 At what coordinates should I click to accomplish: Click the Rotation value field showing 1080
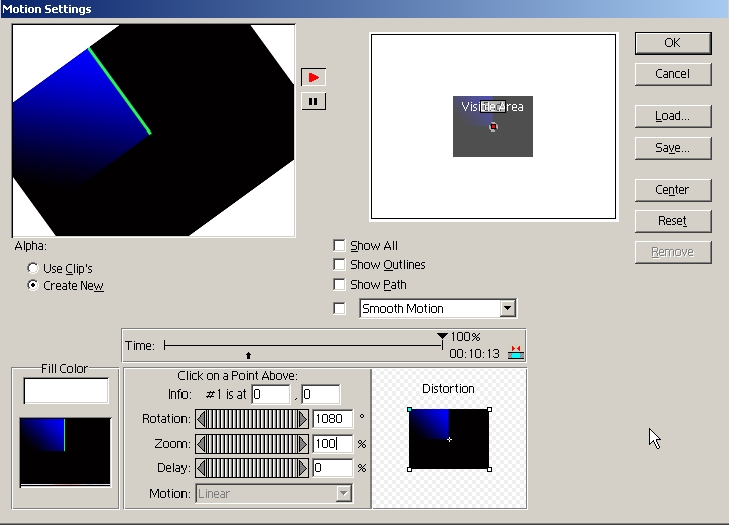332,419
